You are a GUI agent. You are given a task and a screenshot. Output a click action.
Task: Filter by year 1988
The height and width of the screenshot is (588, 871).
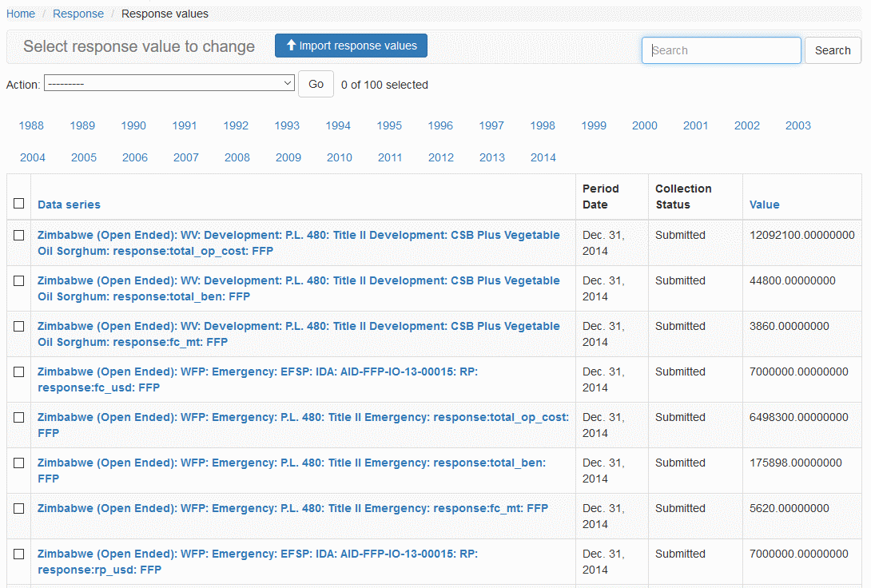click(x=31, y=125)
